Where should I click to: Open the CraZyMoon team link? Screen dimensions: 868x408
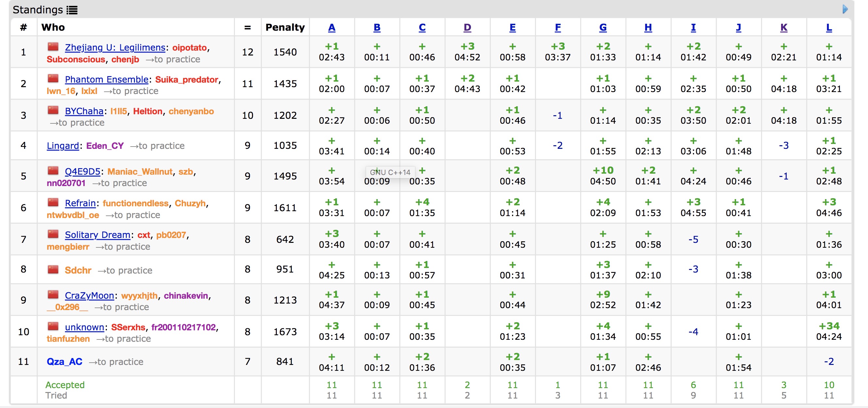coord(89,296)
